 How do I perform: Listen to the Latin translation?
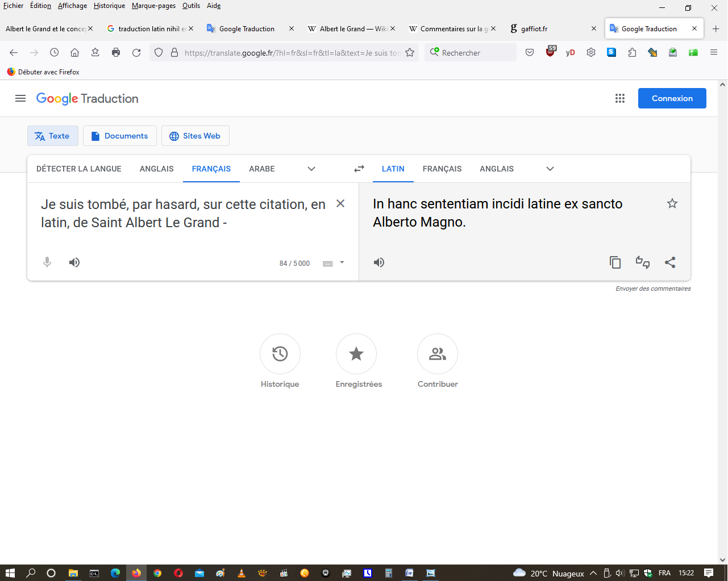(379, 262)
